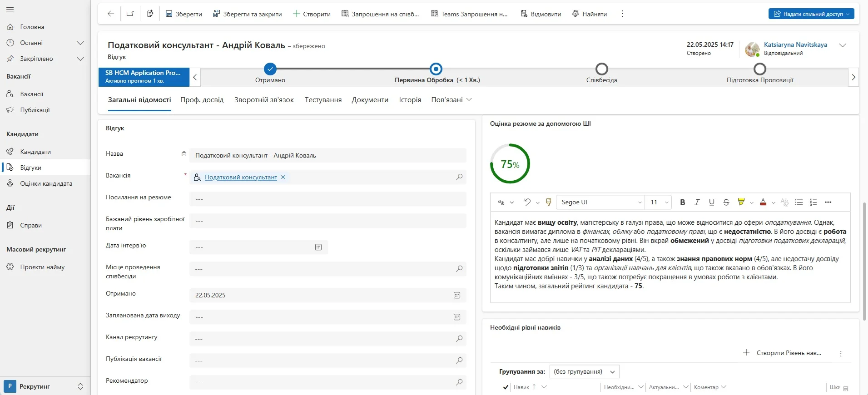Click the undo icon in editor toolbar
This screenshot has height=395, width=868.
point(527,202)
